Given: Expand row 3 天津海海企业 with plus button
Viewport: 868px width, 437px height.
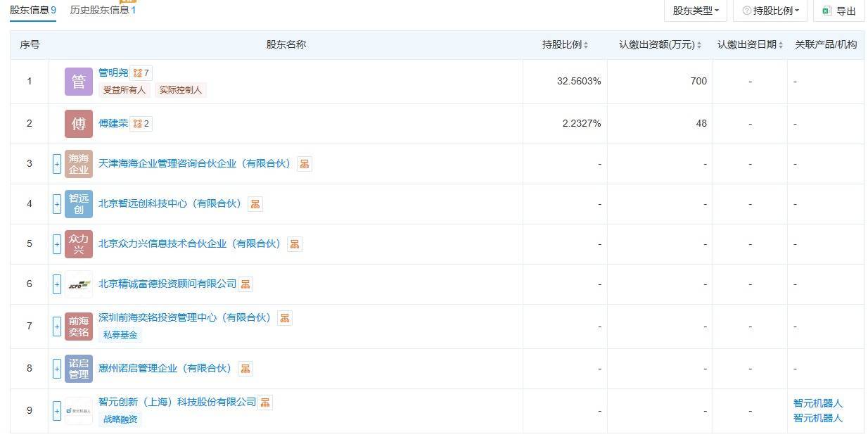Looking at the screenshot, I should [x=57, y=164].
